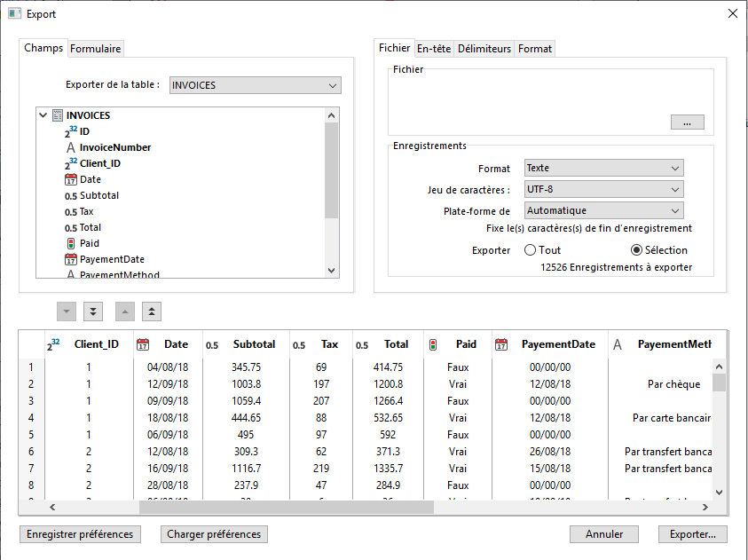Switch to the Formulaire tab

[96, 48]
